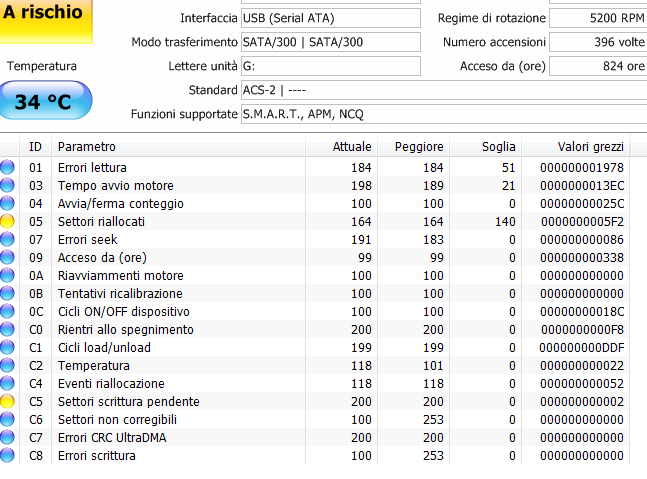This screenshot has width=647, height=479.
Task: Click the blue orb for Errori scrittura
Action: coord(8,455)
